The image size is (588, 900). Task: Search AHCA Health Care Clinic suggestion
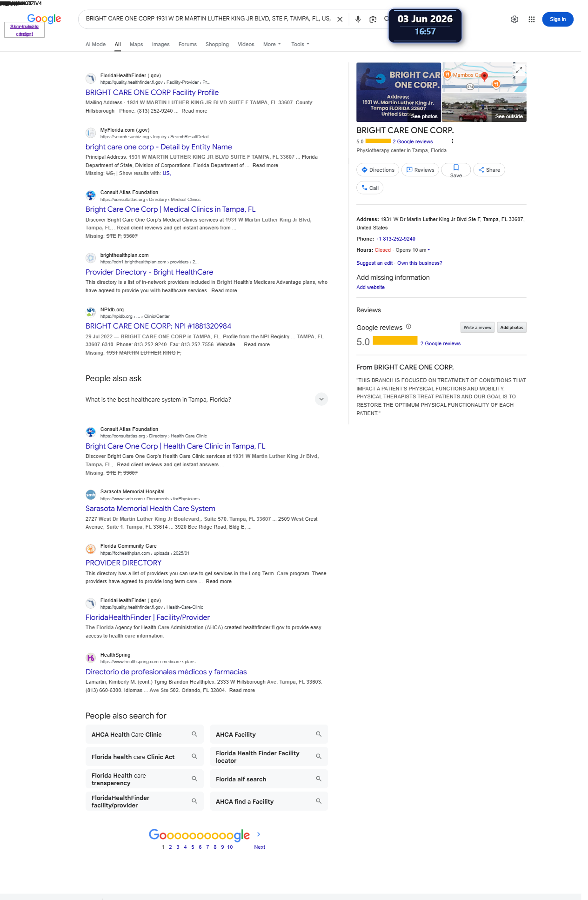(145, 734)
